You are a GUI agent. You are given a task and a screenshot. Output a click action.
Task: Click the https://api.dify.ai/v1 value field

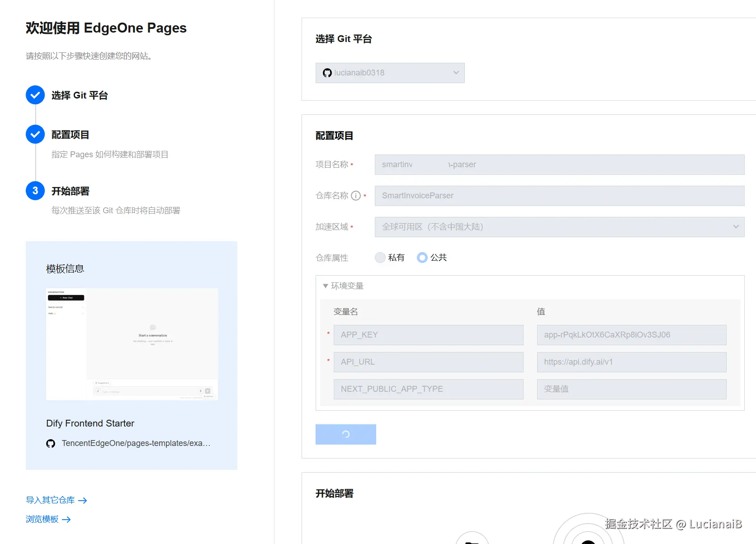632,362
